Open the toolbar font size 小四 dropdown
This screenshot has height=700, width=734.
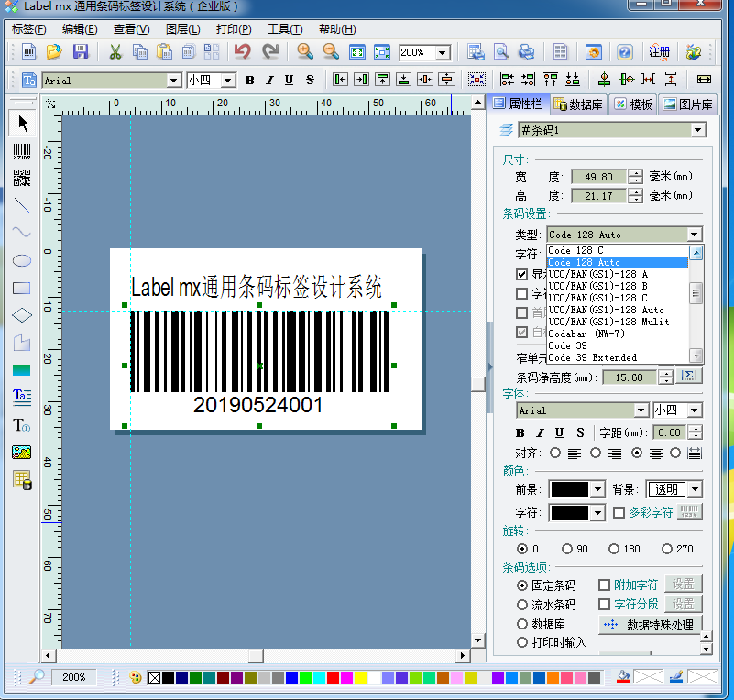pyautogui.click(x=228, y=81)
